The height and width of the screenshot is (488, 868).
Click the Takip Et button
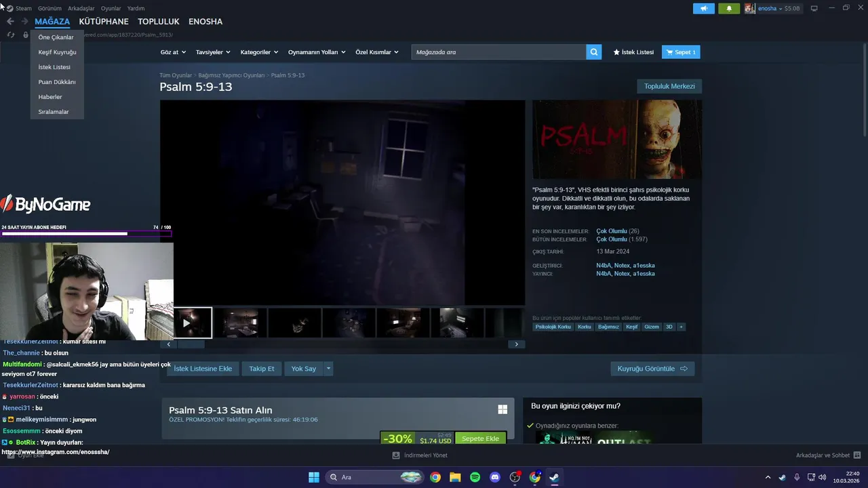click(x=262, y=369)
